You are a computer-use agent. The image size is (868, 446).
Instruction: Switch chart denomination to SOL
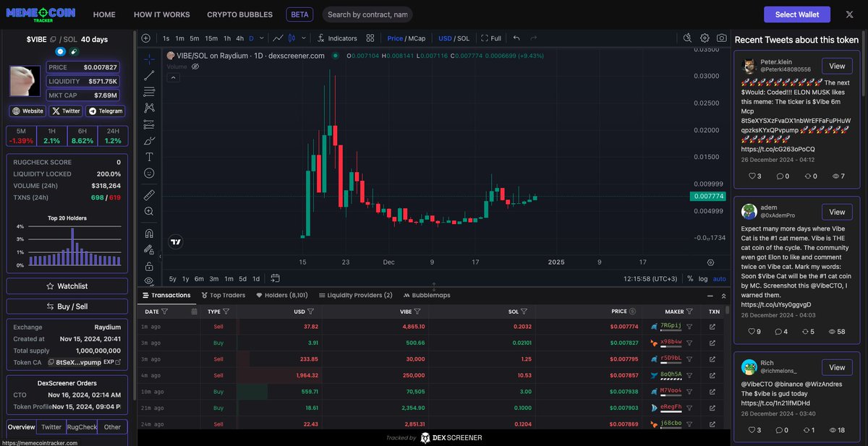tap(464, 38)
